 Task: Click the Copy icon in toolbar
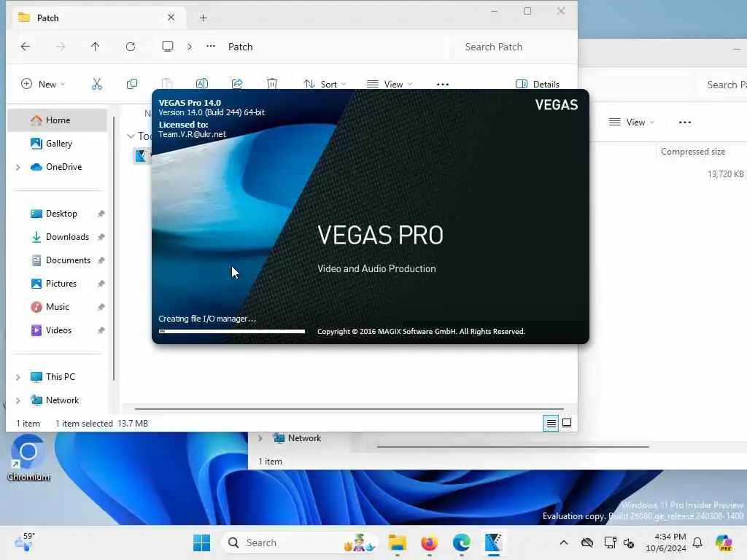pos(132,85)
